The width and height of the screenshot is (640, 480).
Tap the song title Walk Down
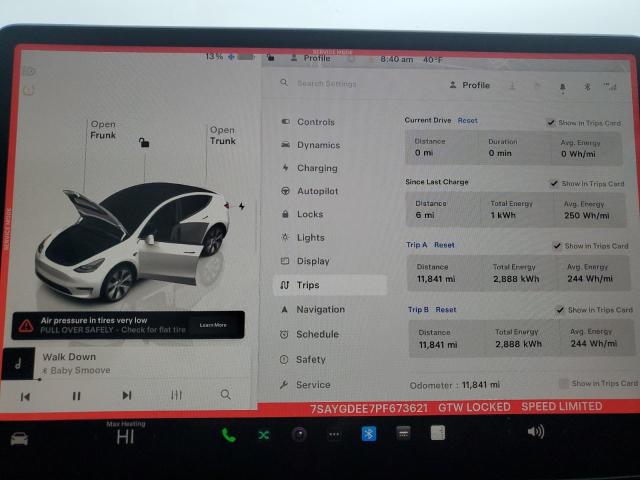(x=69, y=357)
